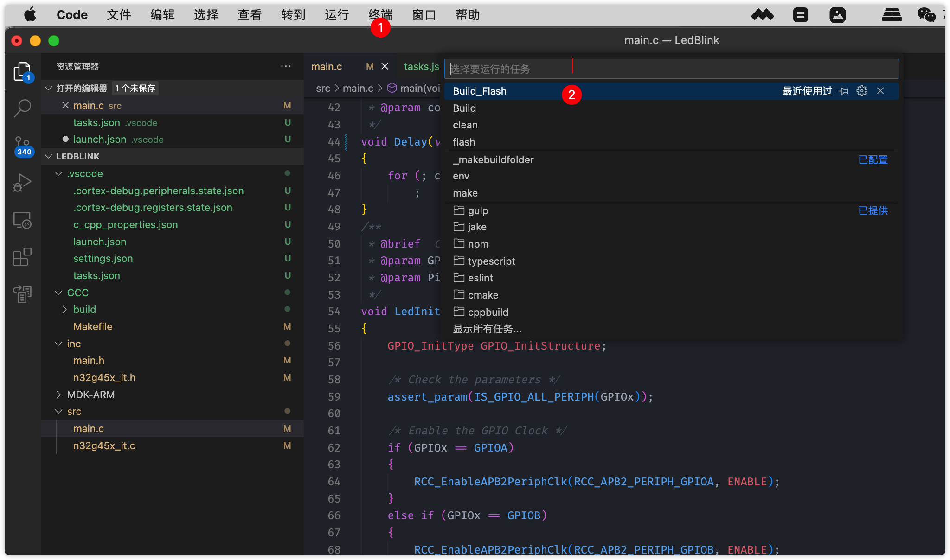Collapse the .vscode folder
The width and height of the screenshot is (950, 560).
[x=58, y=173]
